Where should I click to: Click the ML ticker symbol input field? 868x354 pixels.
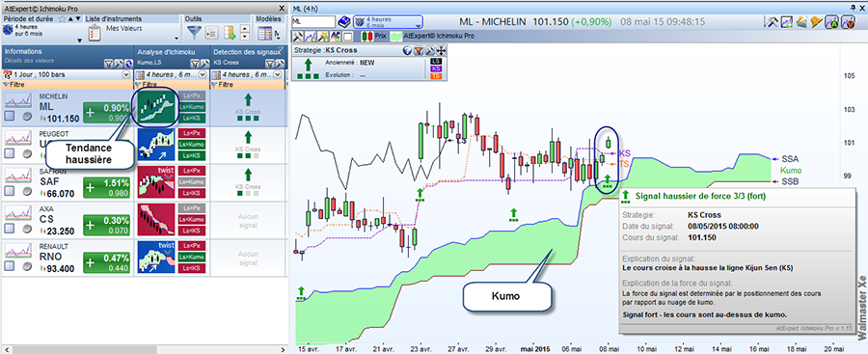point(313,21)
